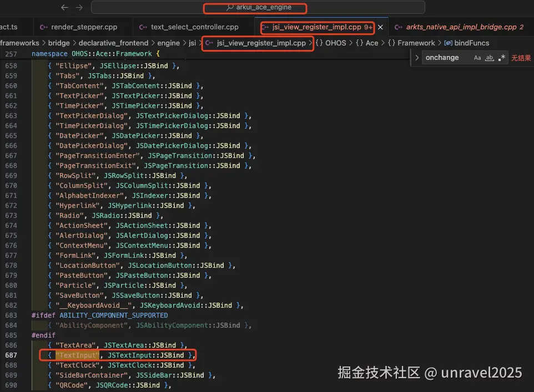
Task: Click "TextArea" on line 686
Action: (75, 345)
